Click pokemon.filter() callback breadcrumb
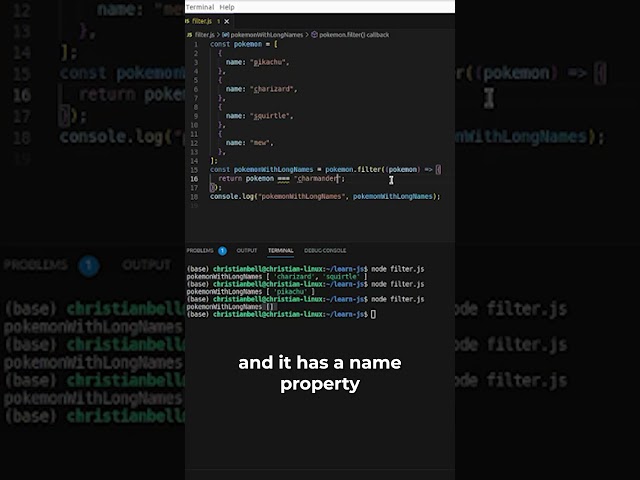The width and height of the screenshot is (640, 480). (x=354, y=35)
